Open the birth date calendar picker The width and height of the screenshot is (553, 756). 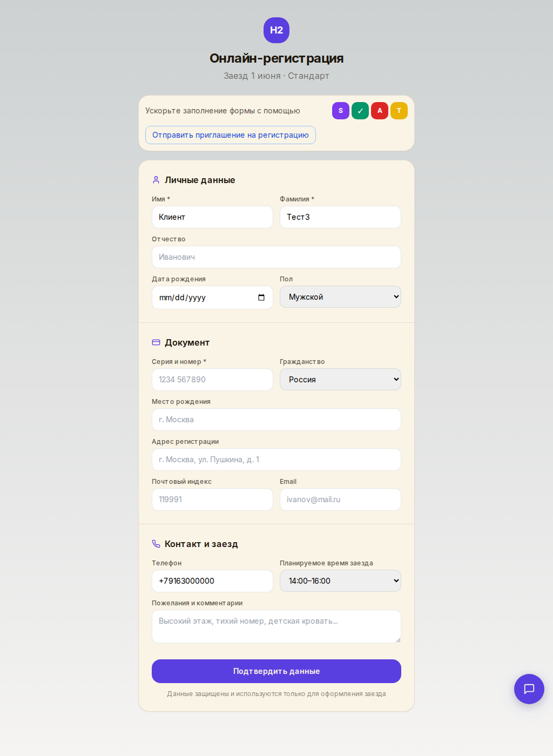tap(261, 298)
